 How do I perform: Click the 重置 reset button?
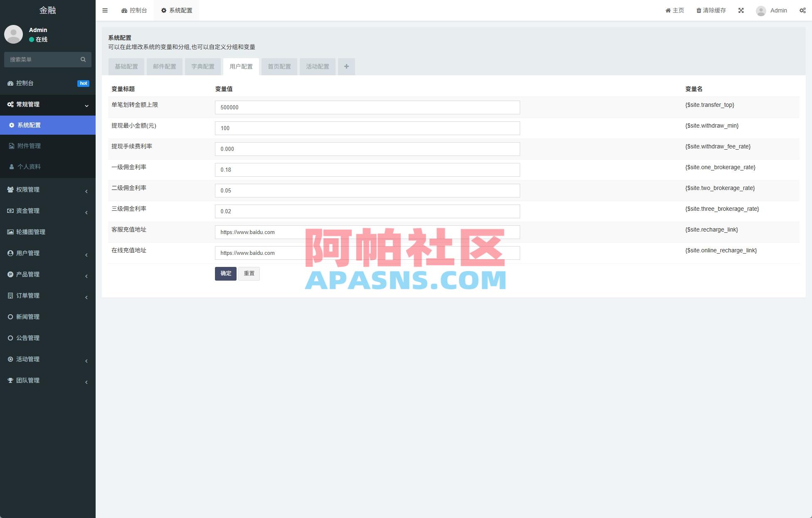click(249, 274)
